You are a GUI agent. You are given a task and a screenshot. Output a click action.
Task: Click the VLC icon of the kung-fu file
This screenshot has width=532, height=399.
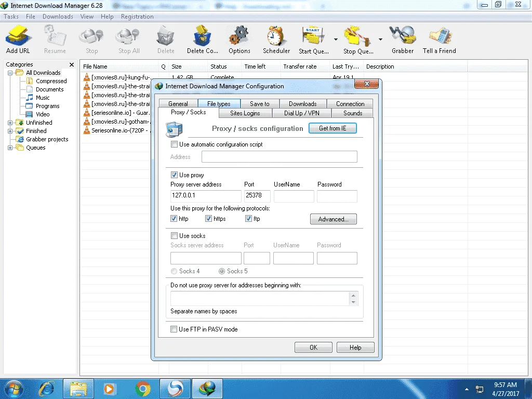click(x=87, y=77)
